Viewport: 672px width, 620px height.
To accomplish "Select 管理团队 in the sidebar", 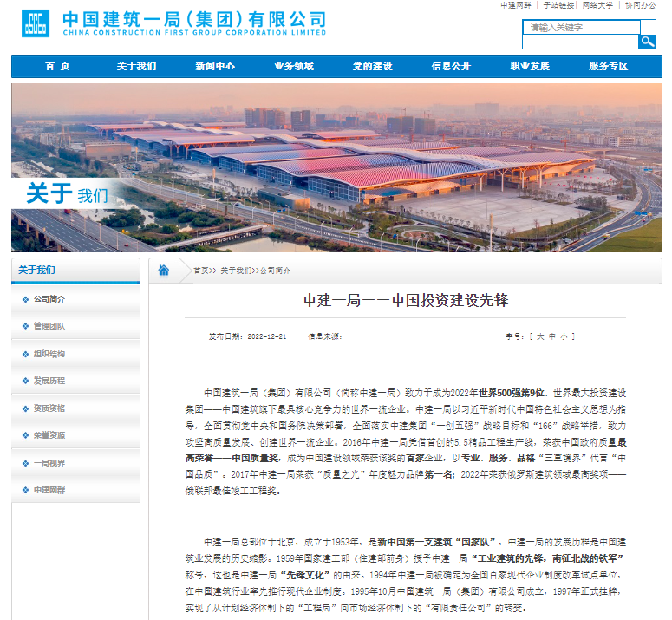I will [x=49, y=326].
